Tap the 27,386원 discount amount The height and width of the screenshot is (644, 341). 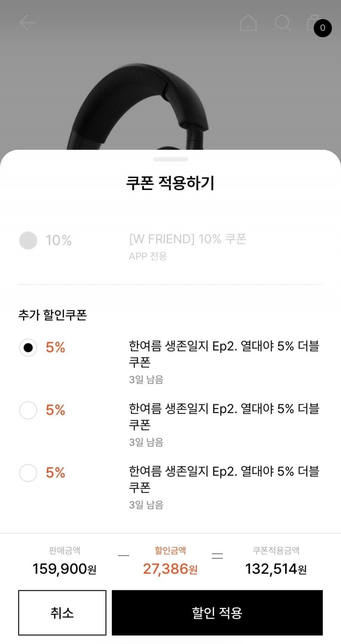pos(170,569)
